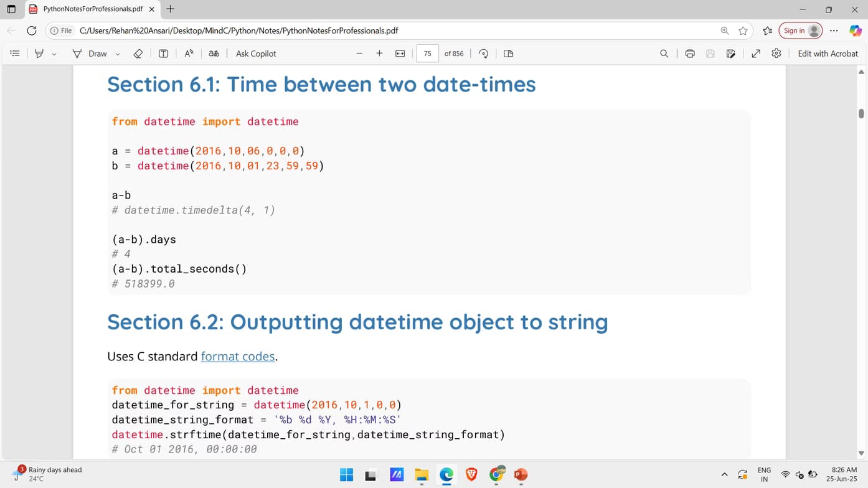
Task: Open the table of contents sidebar
Action: pos(15,54)
